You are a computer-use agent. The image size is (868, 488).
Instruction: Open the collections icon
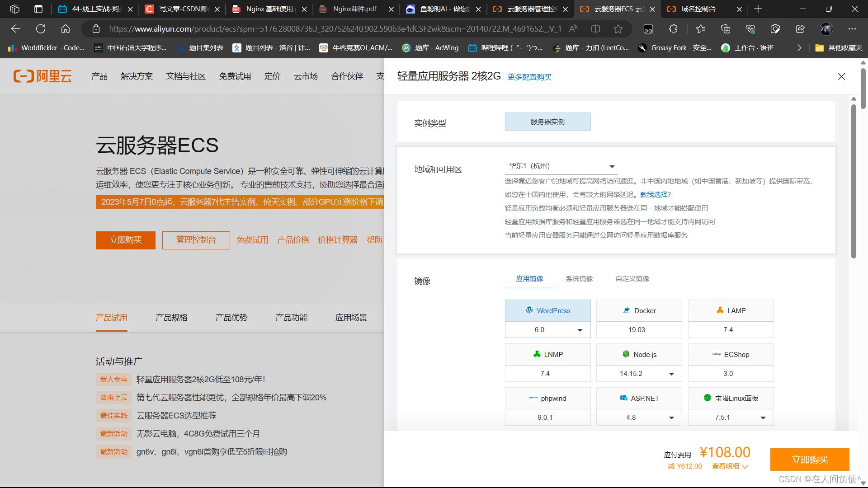[726, 29]
